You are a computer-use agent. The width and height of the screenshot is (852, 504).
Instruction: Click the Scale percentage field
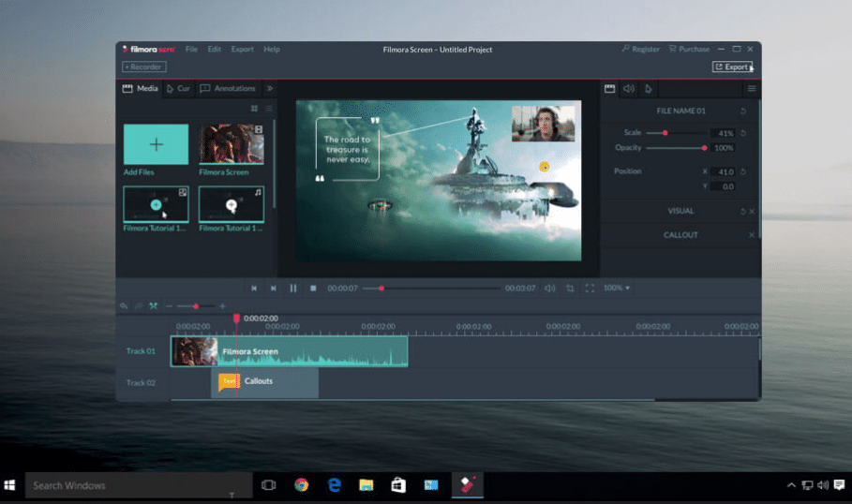[724, 133]
